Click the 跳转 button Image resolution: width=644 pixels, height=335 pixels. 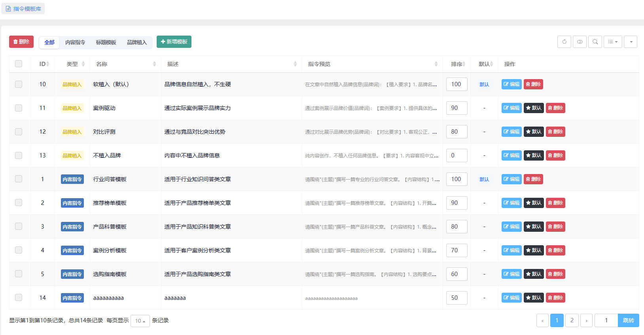629,320
